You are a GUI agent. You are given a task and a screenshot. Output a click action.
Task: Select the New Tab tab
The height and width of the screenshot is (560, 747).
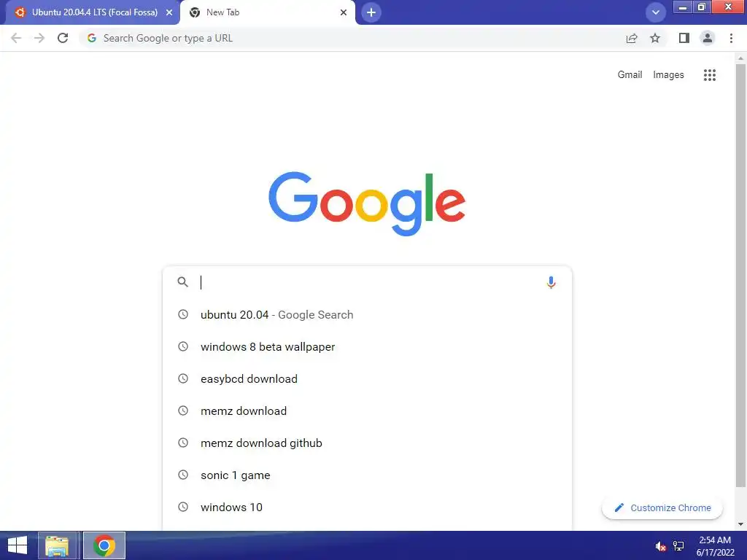click(x=268, y=12)
